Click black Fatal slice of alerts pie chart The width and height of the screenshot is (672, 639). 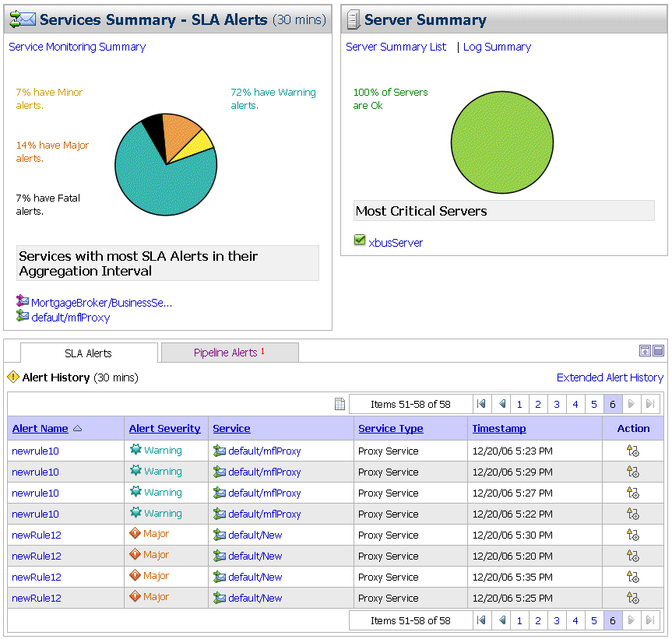pos(155,133)
